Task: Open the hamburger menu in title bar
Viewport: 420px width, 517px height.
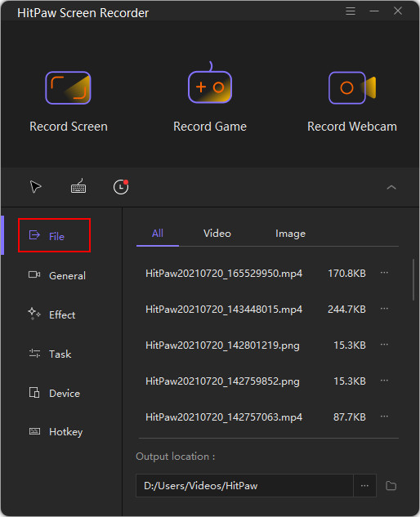Action: [x=351, y=11]
